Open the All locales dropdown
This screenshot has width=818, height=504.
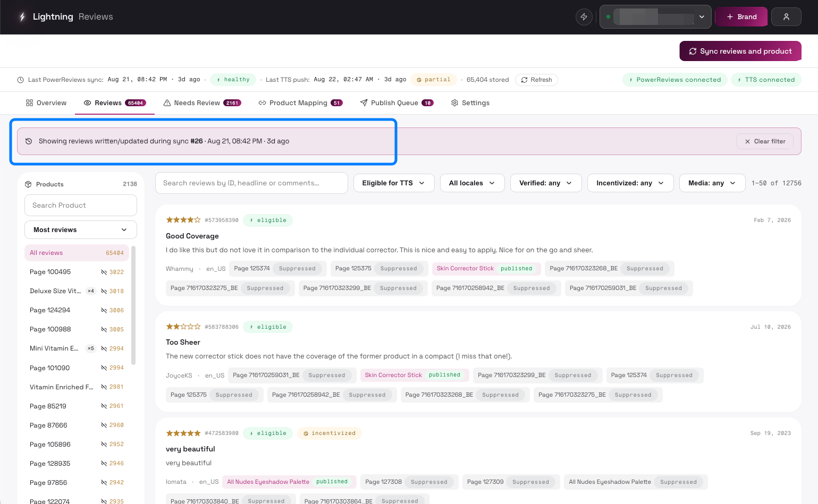(x=472, y=183)
